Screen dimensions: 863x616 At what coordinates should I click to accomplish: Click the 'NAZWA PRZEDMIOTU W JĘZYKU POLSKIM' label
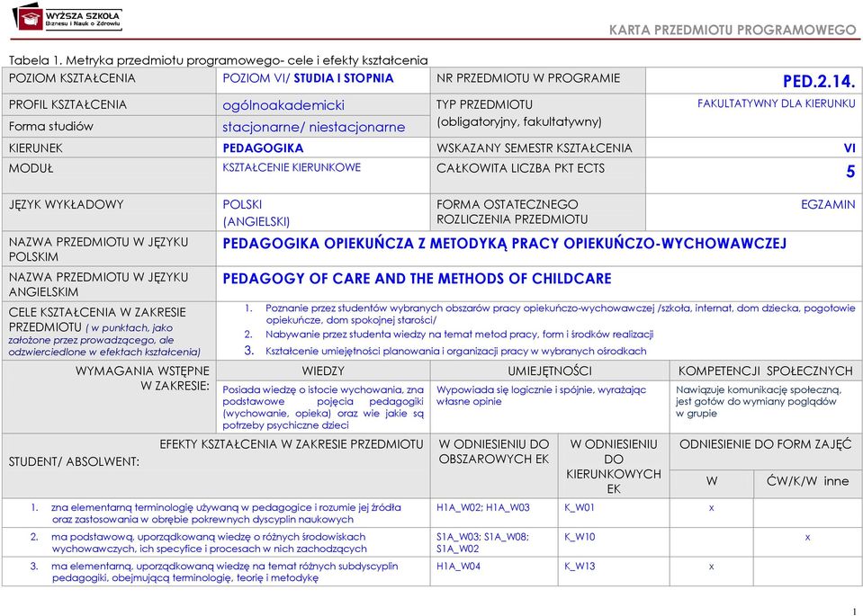(x=98, y=249)
